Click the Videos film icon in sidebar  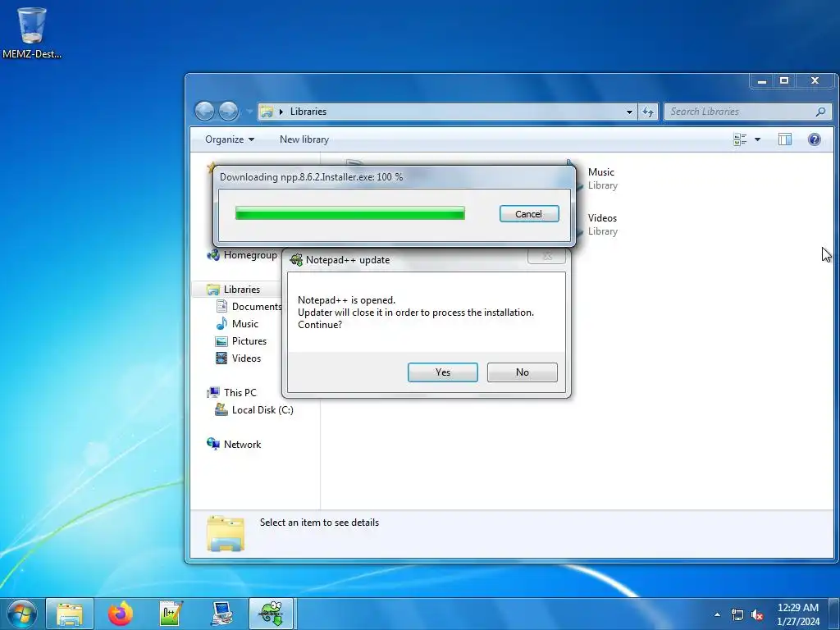click(x=221, y=358)
